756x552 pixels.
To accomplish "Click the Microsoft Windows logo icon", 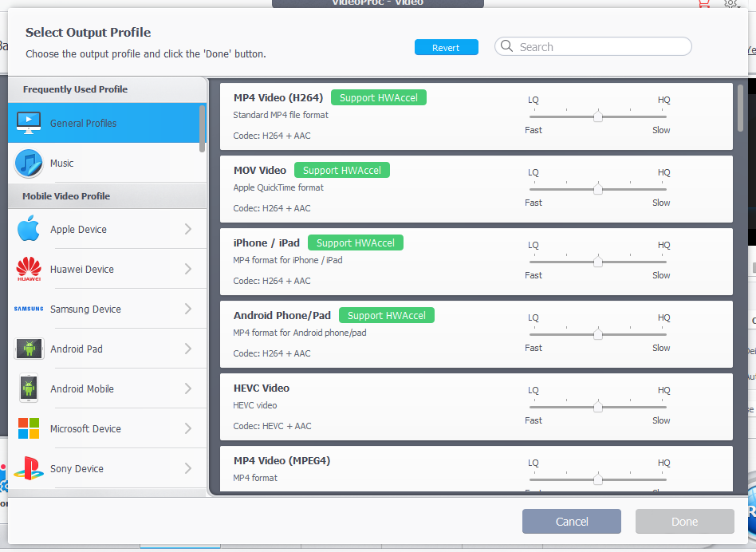I will (x=29, y=428).
